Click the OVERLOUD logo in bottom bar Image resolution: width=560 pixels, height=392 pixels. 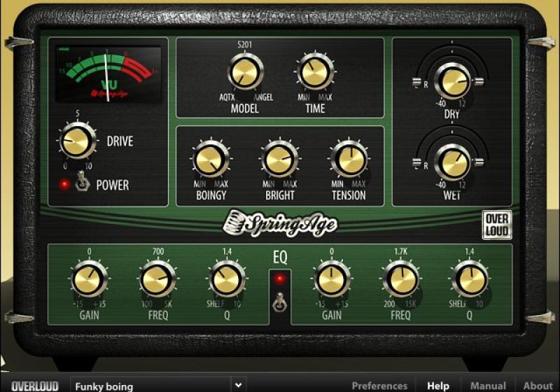coord(34,386)
